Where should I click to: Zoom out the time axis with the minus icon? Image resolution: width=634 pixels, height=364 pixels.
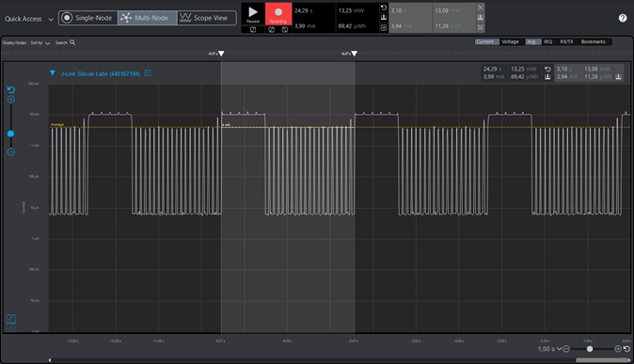pos(566,349)
